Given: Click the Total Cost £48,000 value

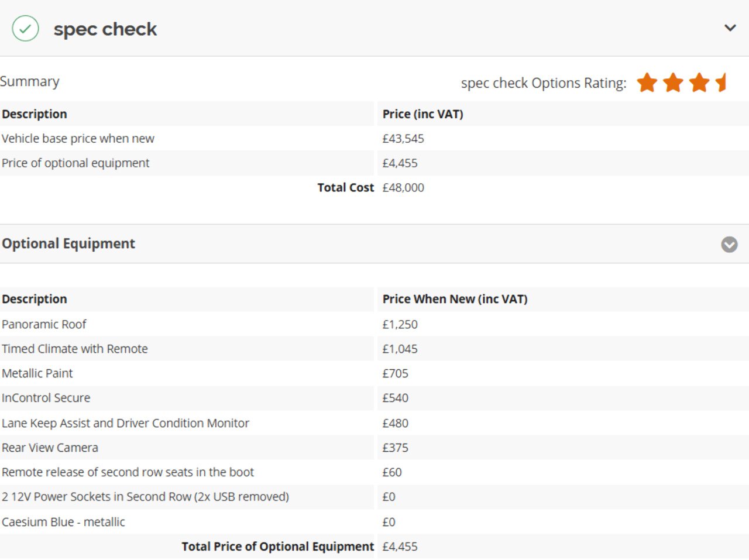Looking at the screenshot, I should point(403,188).
